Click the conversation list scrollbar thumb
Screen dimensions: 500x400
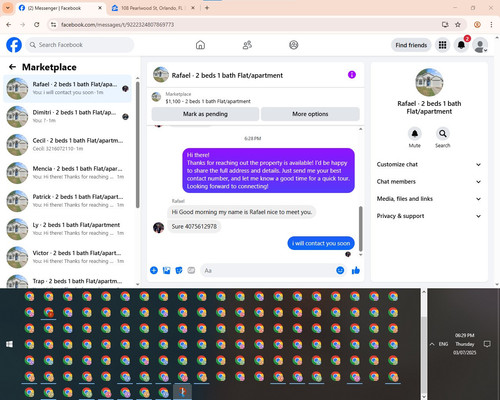pyautogui.click(x=137, y=144)
